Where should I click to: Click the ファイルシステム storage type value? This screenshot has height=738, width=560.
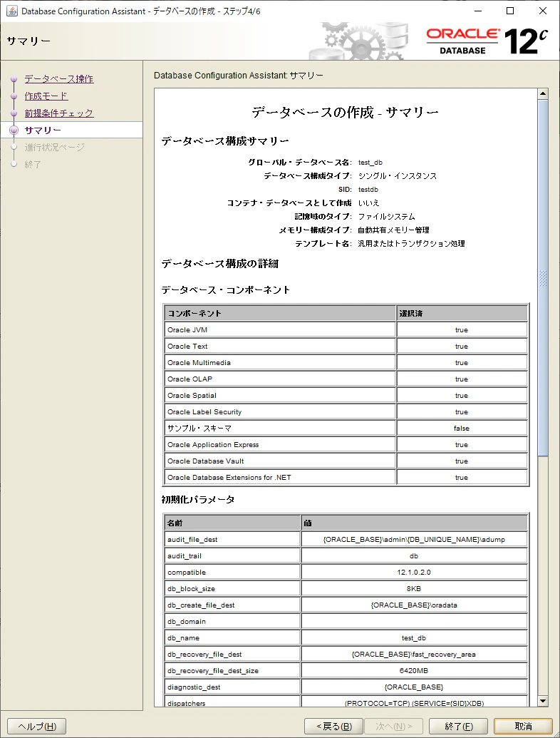point(386,217)
